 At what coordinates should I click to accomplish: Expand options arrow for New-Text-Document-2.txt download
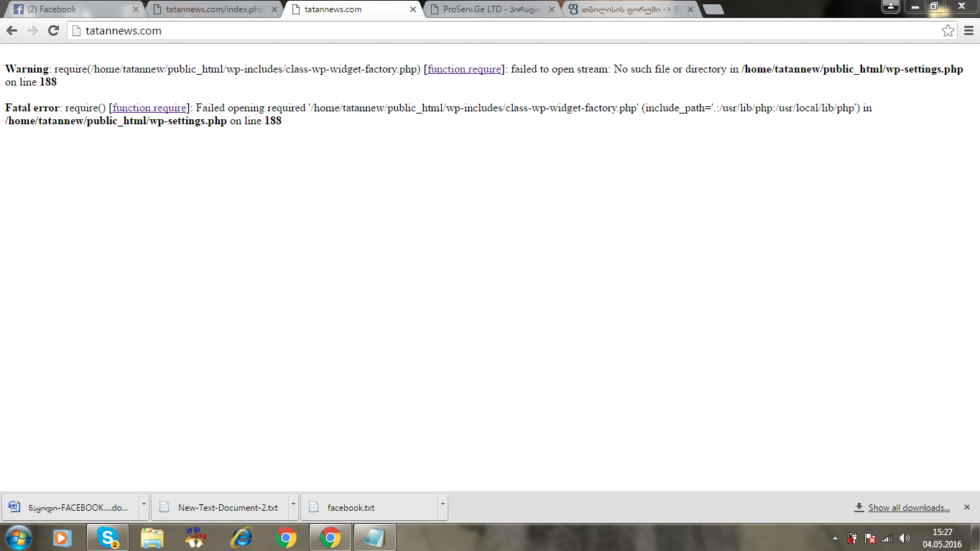coord(293,507)
